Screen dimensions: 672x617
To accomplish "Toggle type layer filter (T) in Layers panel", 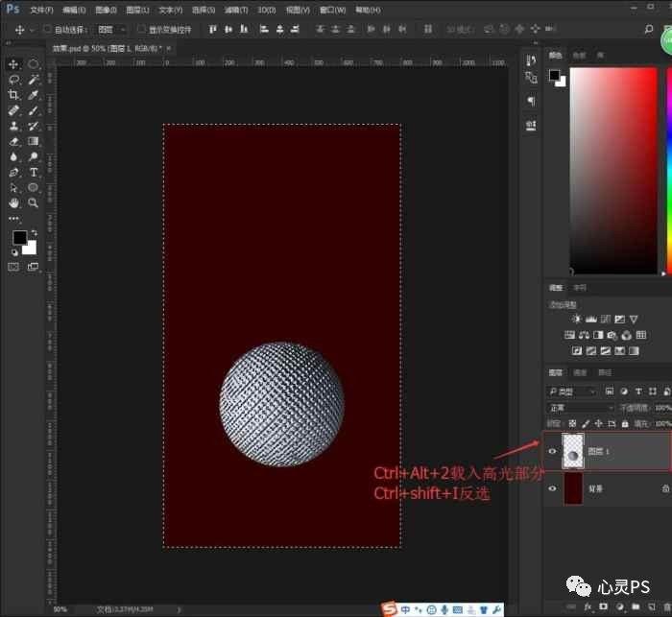I will 638,392.
